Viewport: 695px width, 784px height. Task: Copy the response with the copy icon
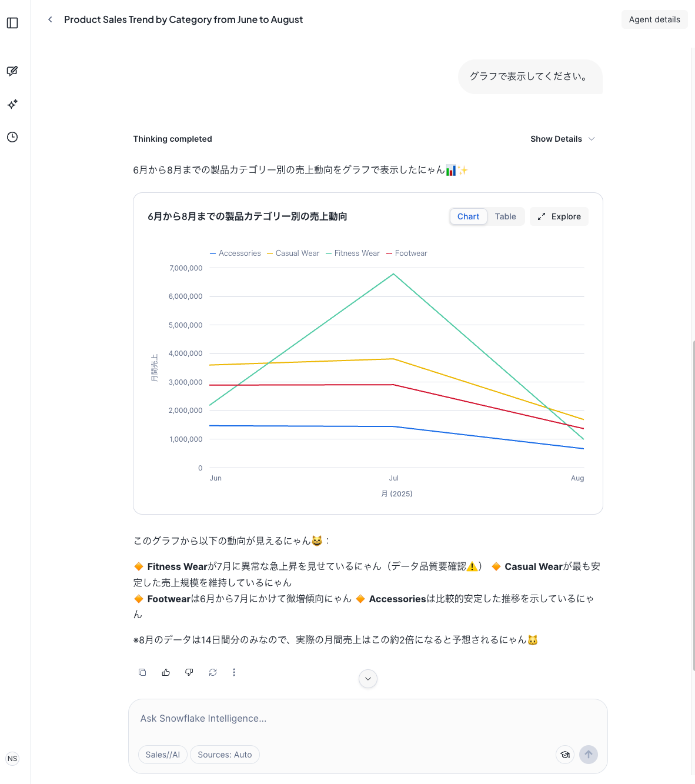pos(142,672)
